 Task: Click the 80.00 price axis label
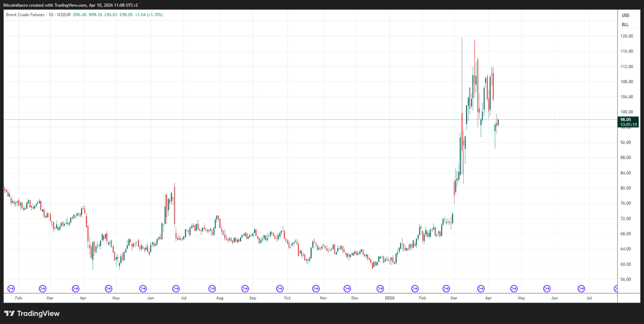[626, 188]
